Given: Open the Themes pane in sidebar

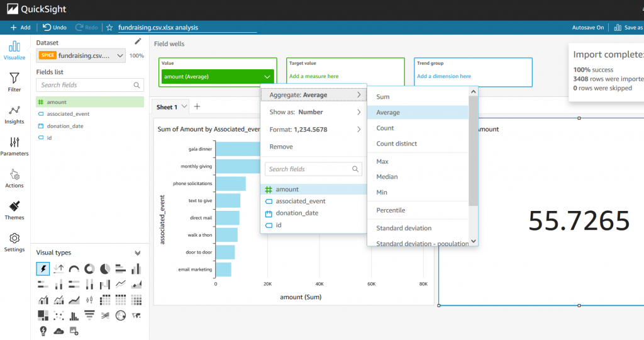Looking at the screenshot, I should [14, 210].
